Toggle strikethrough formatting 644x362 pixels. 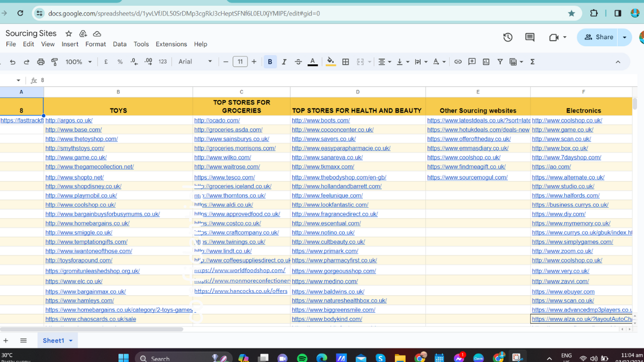pos(298,62)
